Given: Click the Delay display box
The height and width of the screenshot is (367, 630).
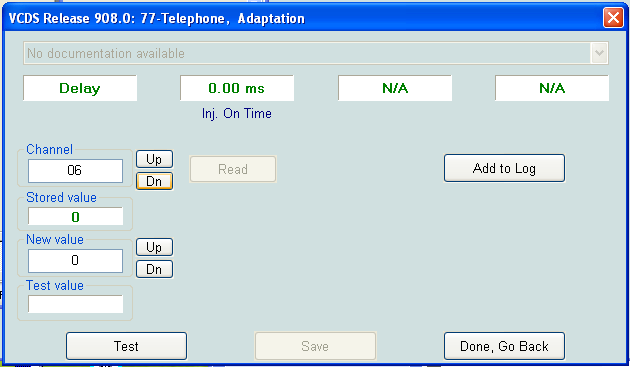Looking at the screenshot, I should point(80,88).
